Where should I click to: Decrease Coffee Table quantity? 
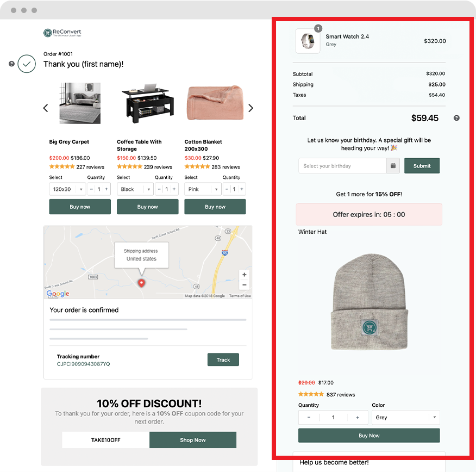click(x=159, y=189)
